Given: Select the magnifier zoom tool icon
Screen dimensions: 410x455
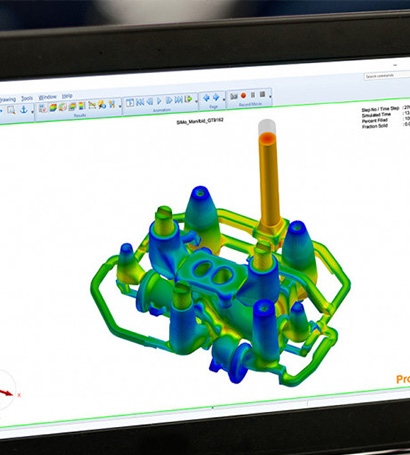Looking at the screenshot, I should [x=11, y=110].
